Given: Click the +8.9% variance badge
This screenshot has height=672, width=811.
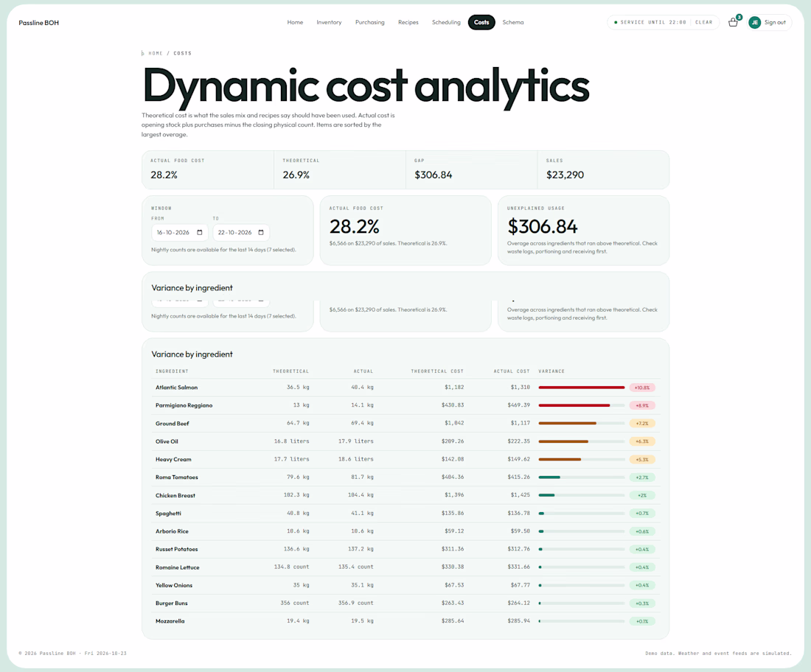Looking at the screenshot, I should coord(642,405).
